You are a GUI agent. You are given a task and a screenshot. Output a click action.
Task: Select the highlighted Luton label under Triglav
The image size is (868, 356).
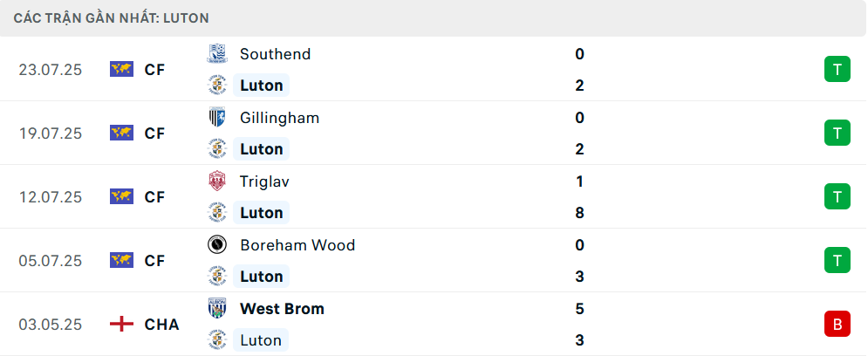click(262, 213)
